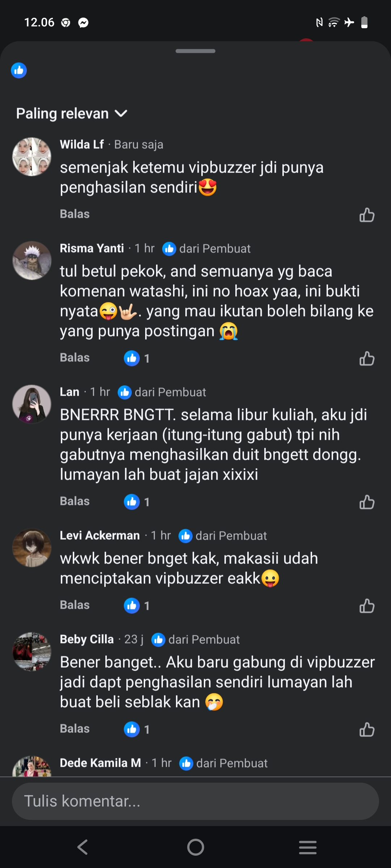Screen dimensions: 391x868
Task: View reaction count on Beby Cilla's comment
Action: pos(137,729)
